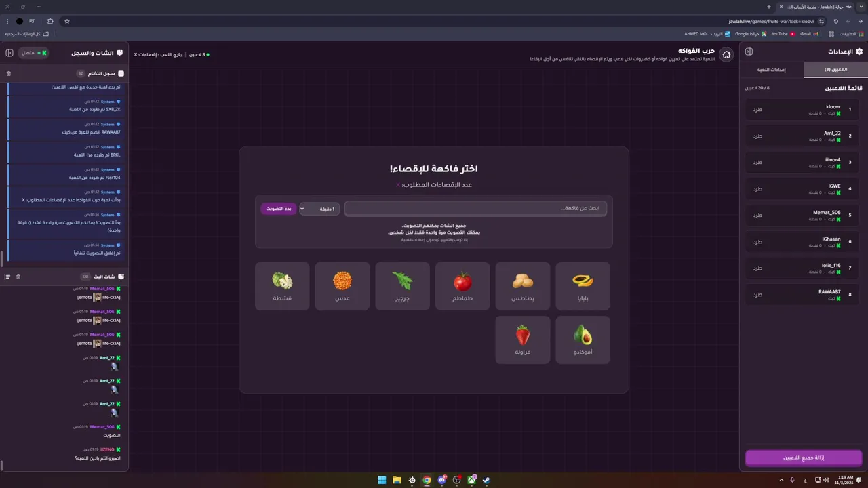
Task: Open File Explorer from taskbar
Action: pyautogui.click(x=397, y=480)
